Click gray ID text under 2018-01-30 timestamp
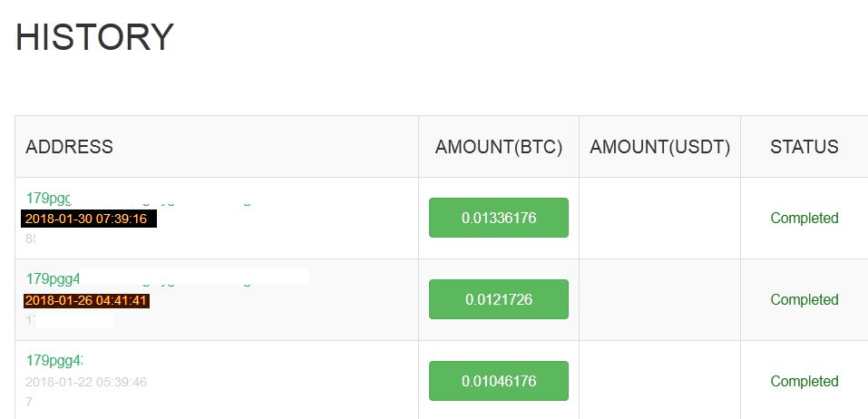 coord(31,239)
